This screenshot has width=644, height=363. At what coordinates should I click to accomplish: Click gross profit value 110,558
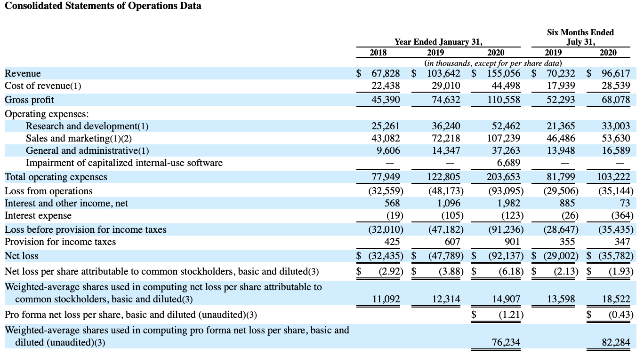point(504,100)
